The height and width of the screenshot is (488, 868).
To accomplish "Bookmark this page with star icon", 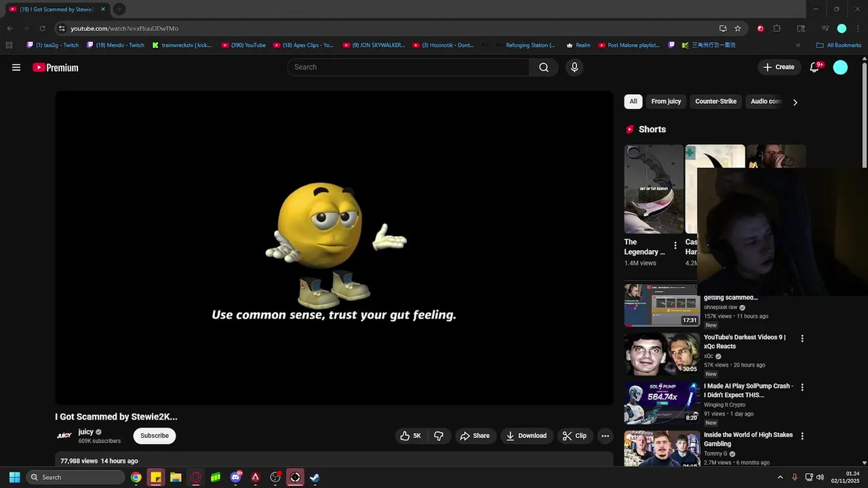I will (x=738, y=28).
